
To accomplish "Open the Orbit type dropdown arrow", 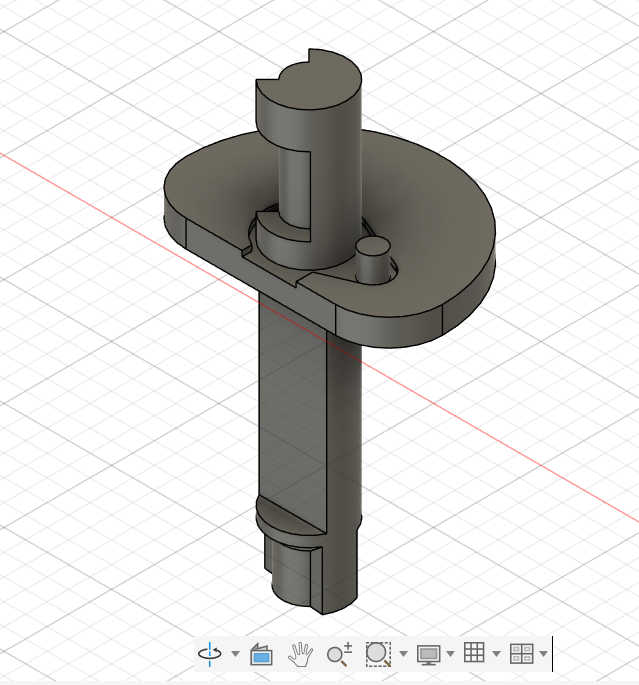I will [235, 654].
